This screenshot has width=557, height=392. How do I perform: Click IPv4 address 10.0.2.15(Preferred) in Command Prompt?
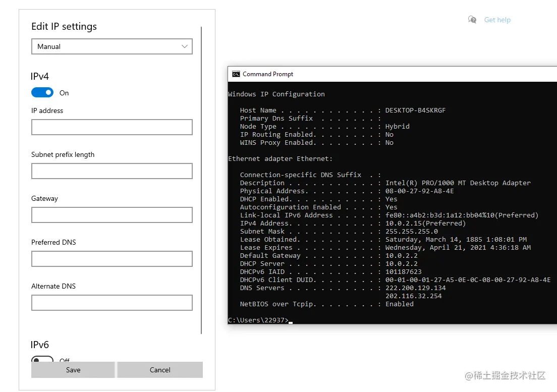click(x=425, y=223)
